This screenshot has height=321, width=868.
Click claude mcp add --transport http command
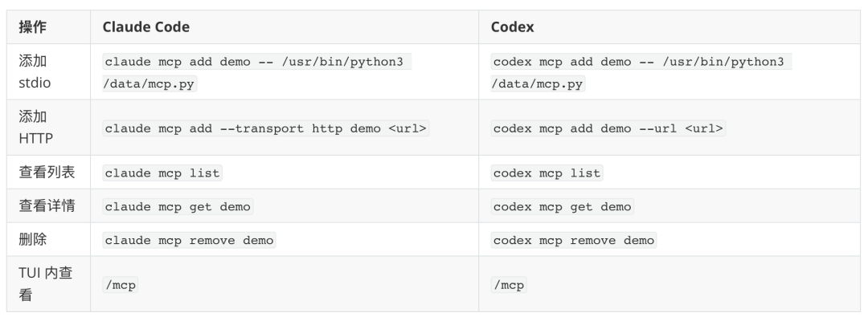tap(266, 128)
